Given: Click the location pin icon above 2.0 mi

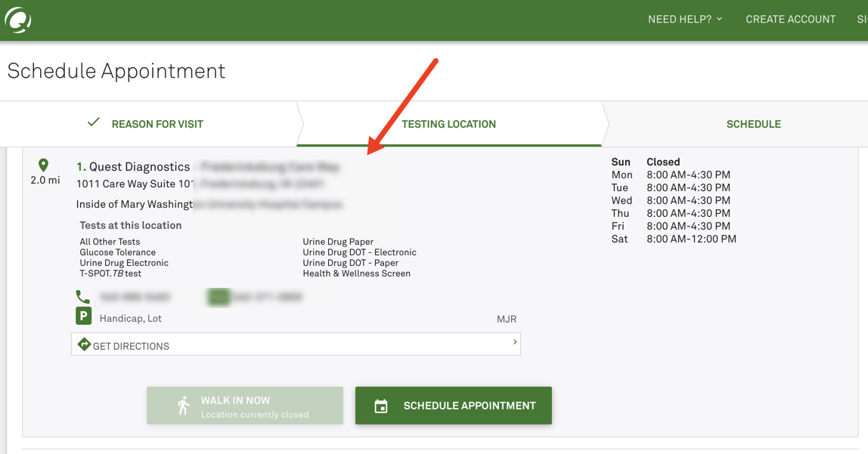Looking at the screenshot, I should pyautogui.click(x=44, y=165).
